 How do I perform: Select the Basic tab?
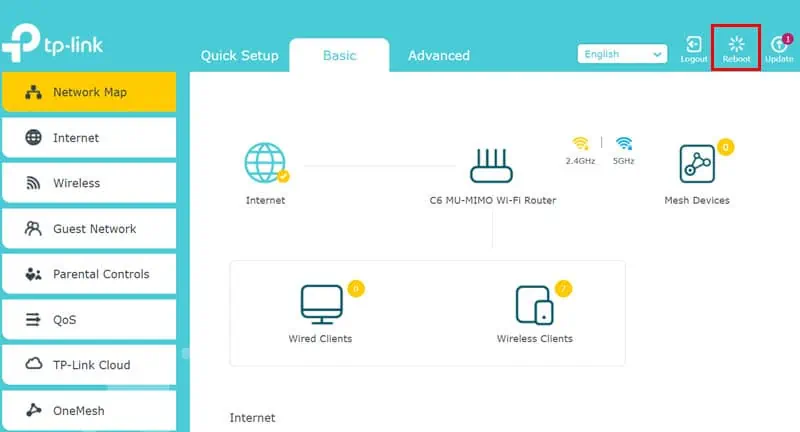pos(339,55)
